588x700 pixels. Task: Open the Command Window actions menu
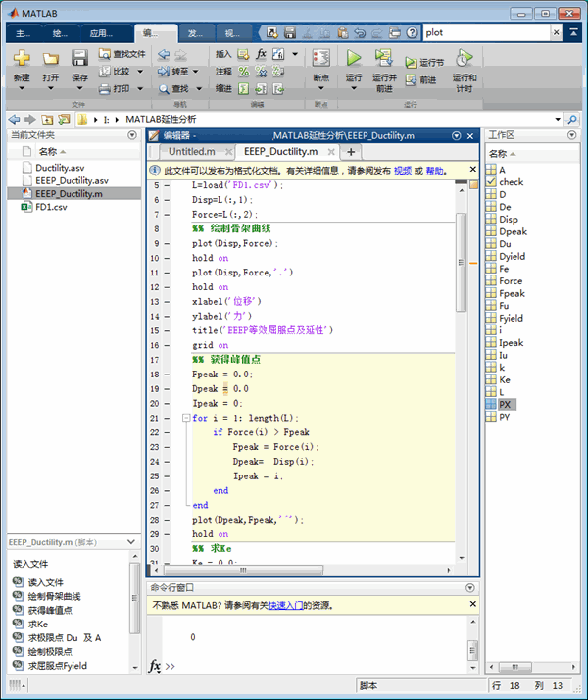pos(469,588)
